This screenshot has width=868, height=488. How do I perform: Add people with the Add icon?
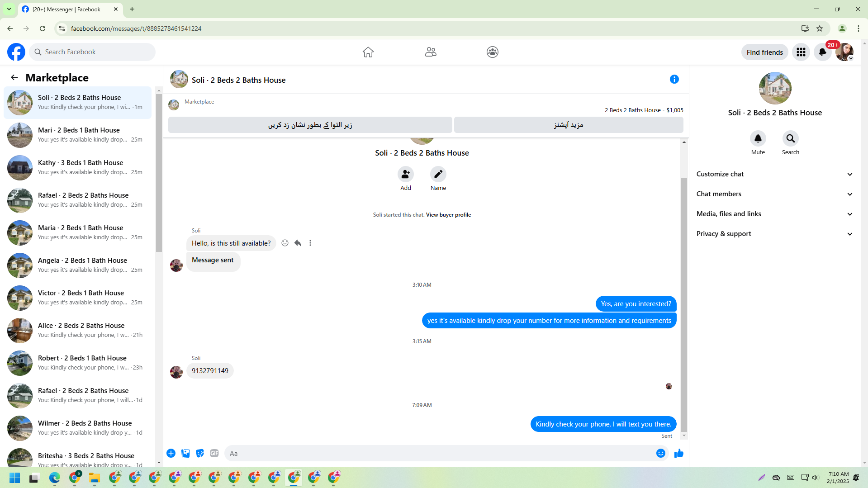click(406, 174)
